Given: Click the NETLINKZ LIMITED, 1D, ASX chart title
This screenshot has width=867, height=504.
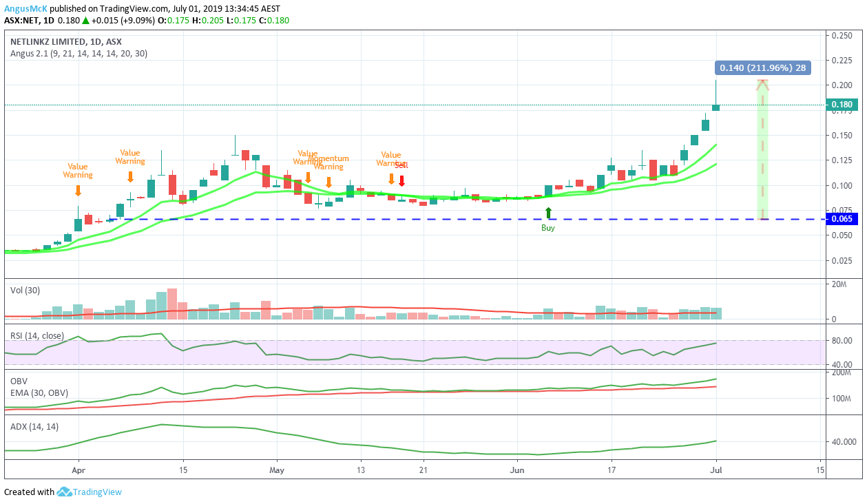Looking at the screenshot, I should pos(65,41).
